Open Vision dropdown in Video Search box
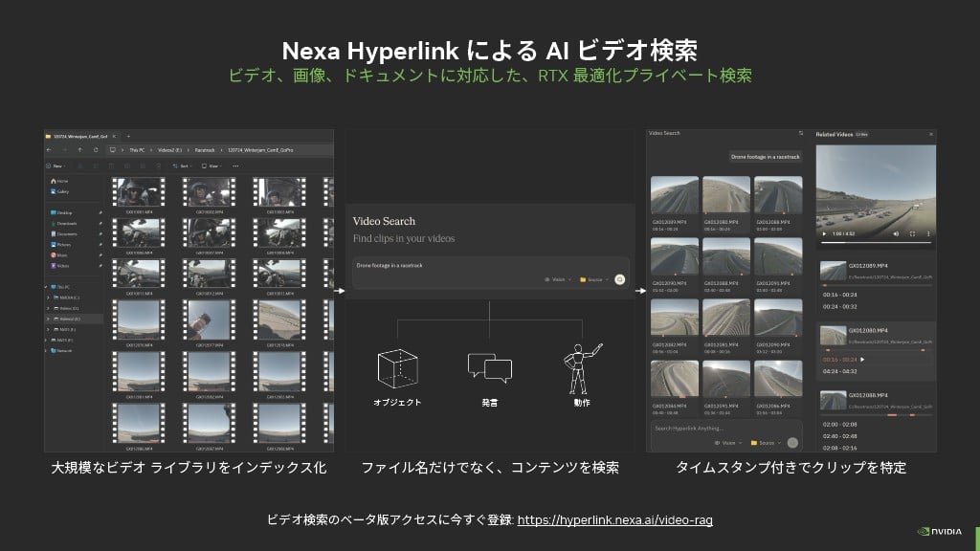Screen dimensions: 980x551 click(559, 279)
